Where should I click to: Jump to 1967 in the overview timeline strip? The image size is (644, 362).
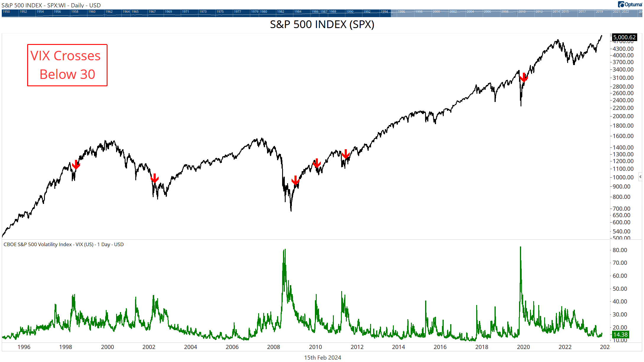152,12
